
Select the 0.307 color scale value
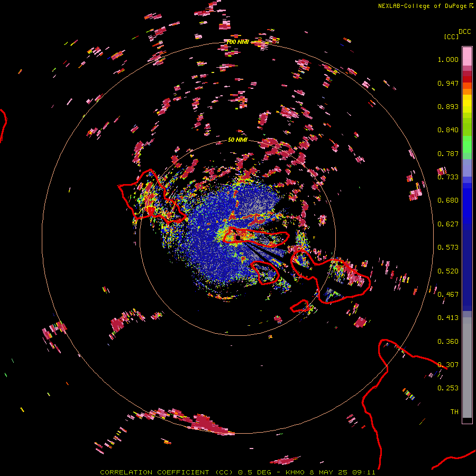pyautogui.click(x=448, y=365)
